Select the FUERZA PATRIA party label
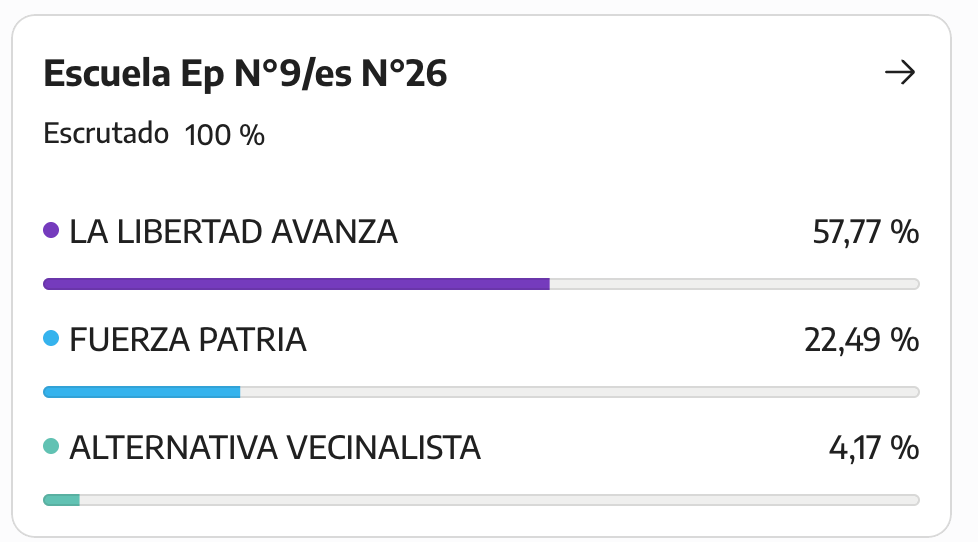 [x=188, y=340]
